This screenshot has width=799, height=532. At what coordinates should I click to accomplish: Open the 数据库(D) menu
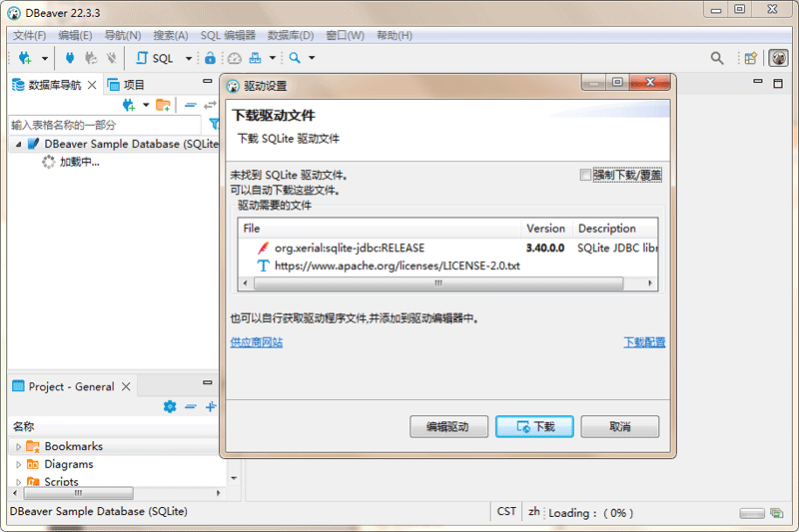click(291, 35)
